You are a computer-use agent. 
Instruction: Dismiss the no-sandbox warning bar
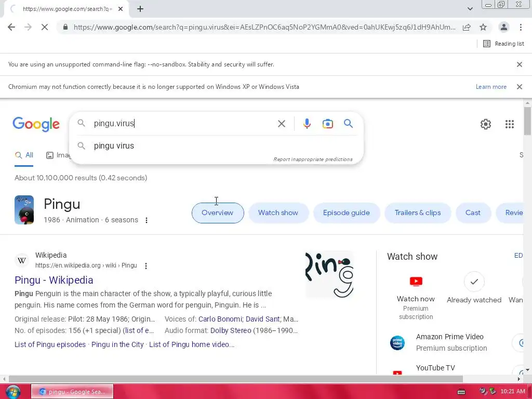pos(519,64)
